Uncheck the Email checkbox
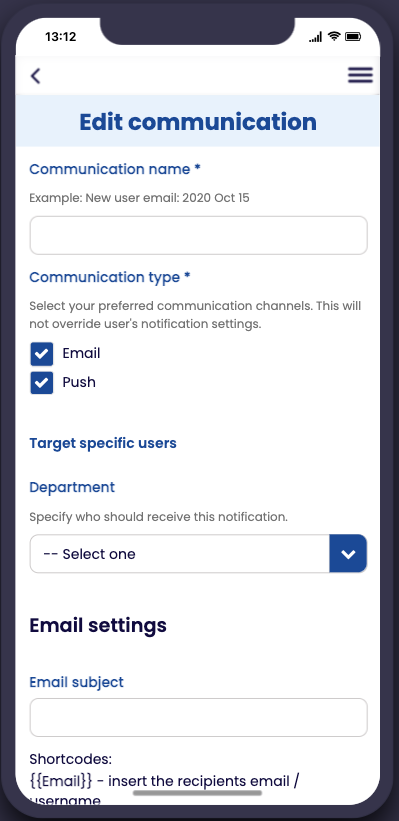This screenshot has width=399, height=821. 41,354
